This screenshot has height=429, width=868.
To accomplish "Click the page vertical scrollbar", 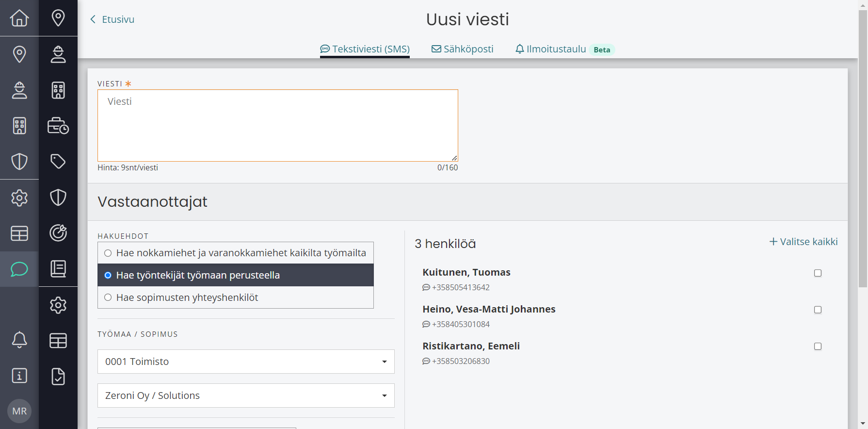I will tap(863, 148).
